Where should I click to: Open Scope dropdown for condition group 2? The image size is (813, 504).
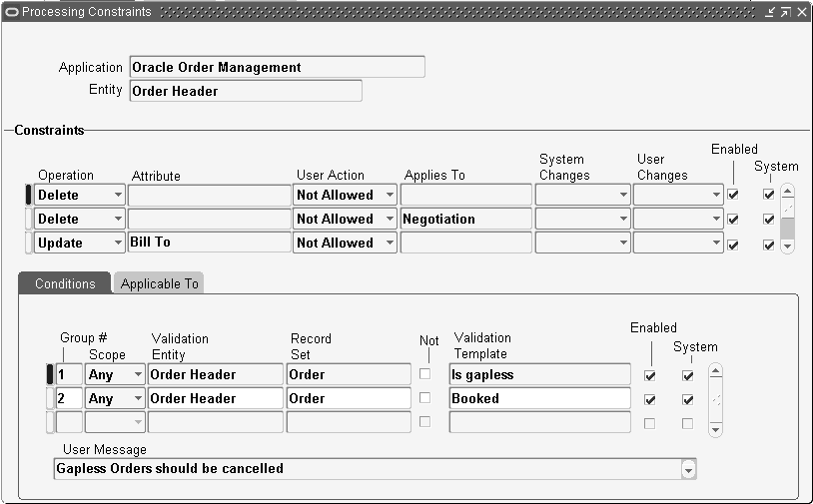pos(138,398)
